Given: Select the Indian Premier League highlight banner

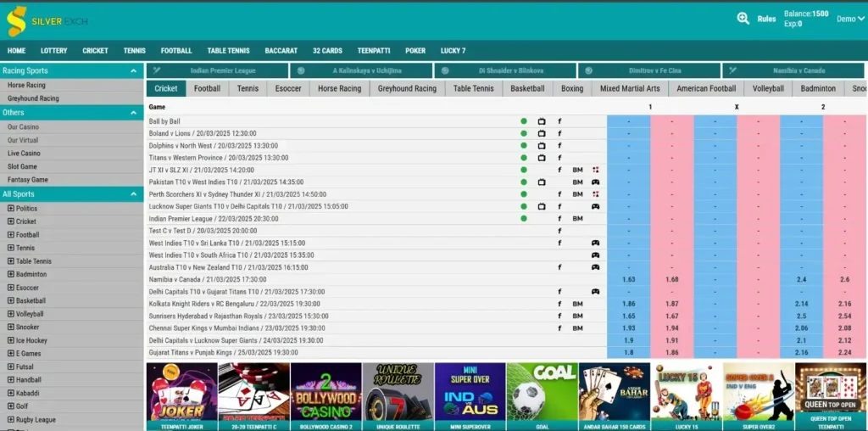Looking at the screenshot, I should click(x=217, y=71).
